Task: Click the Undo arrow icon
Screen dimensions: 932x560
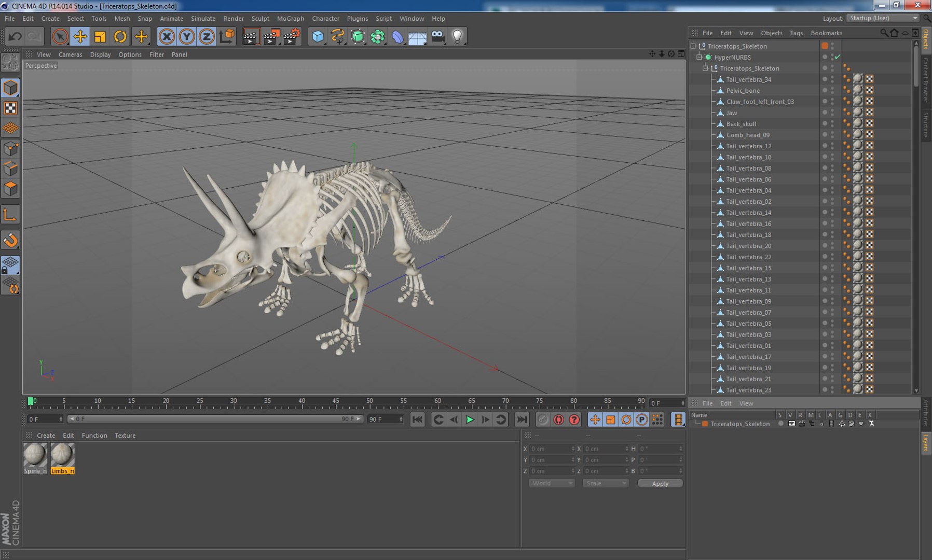Action: 15,36
